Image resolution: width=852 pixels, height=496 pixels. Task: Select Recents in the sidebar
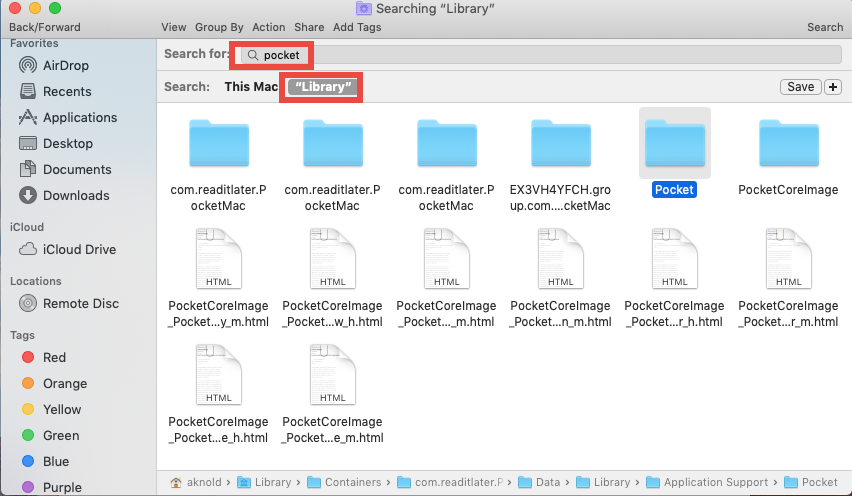[55, 91]
